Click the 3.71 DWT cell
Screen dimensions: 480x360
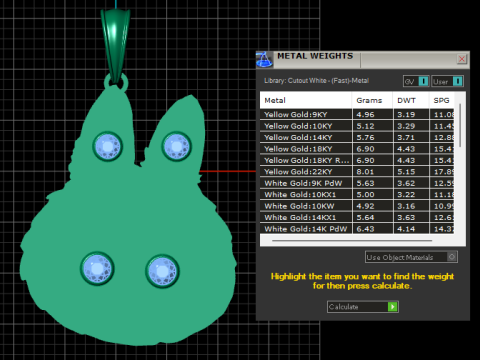coord(411,137)
